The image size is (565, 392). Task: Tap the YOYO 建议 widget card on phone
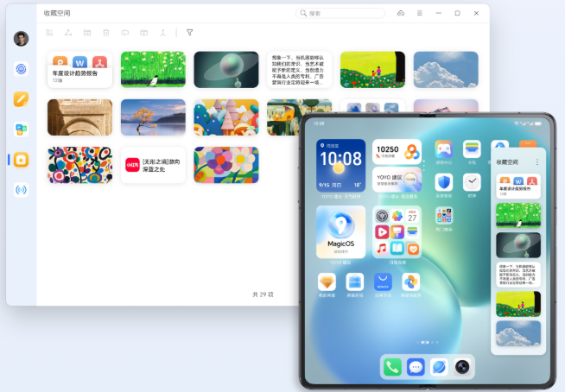click(x=397, y=180)
